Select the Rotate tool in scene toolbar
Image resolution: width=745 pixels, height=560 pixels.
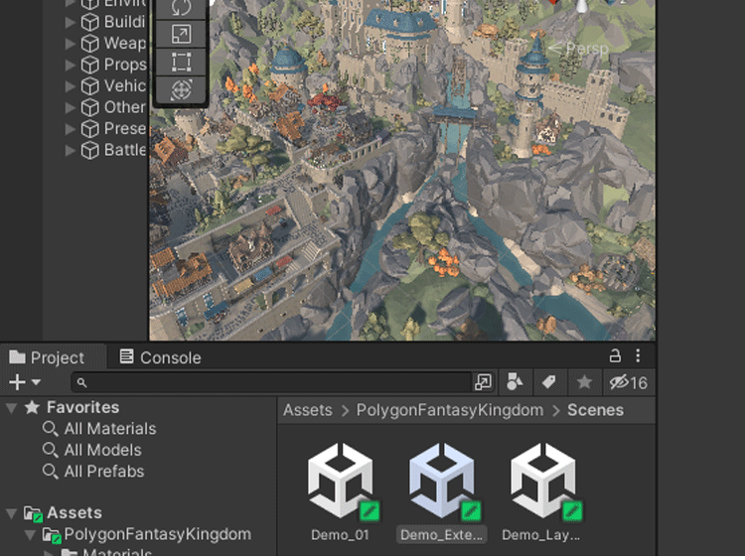click(181, 8)
